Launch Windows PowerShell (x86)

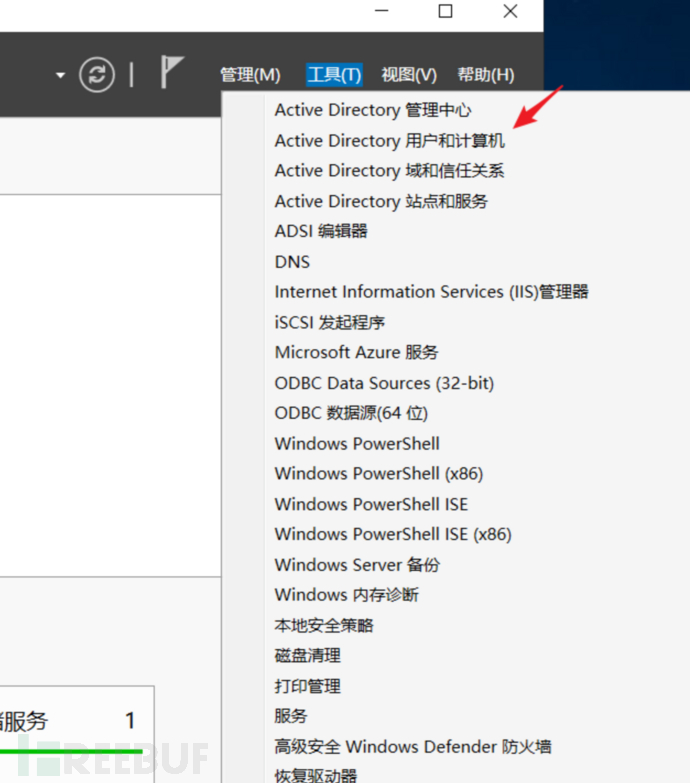(x=379, y=473)
